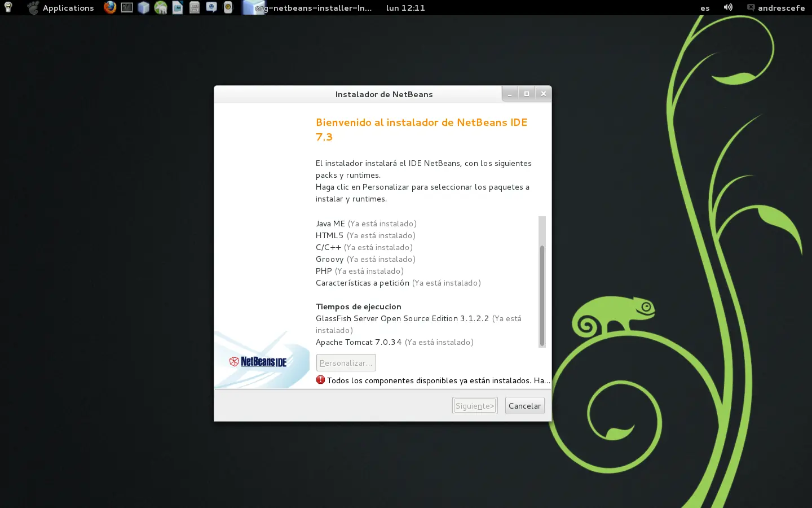Click the 'HTML5' list entry
Screen dimensions: 812x508
click(329, 235)
